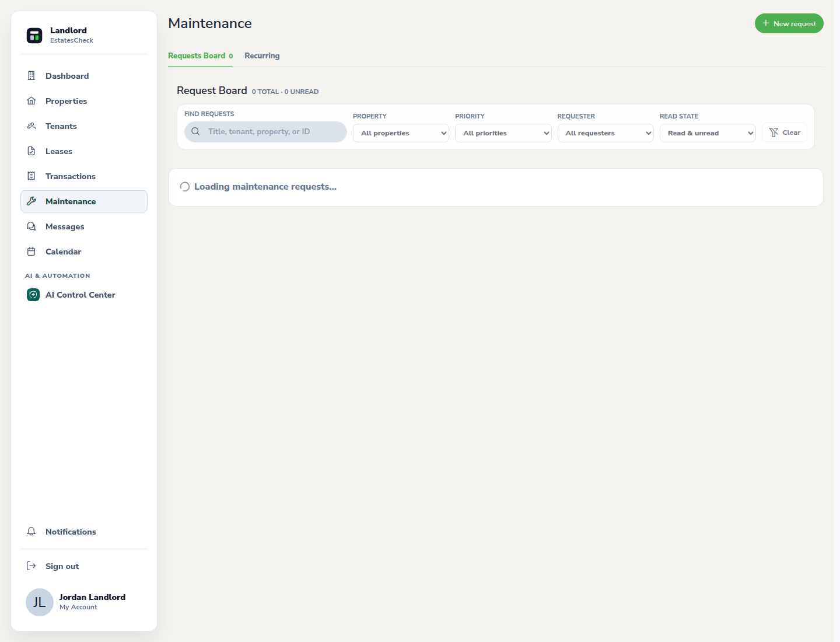Screen dimensions: 840x642
Task: Click the Landlord workspace title
Action: [x=68, y=30]
